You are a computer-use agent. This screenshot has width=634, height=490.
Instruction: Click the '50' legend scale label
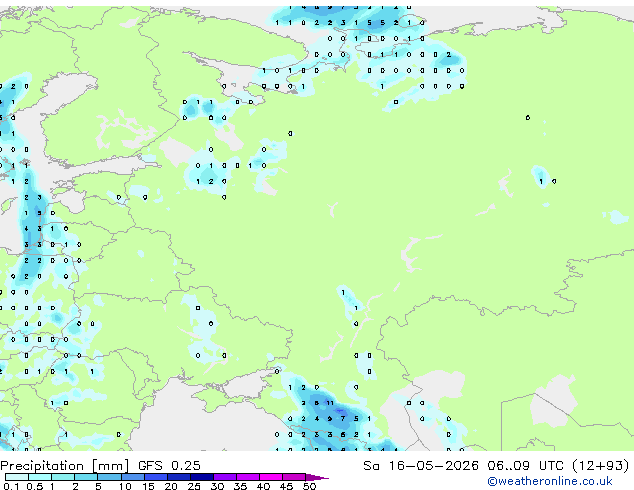click(x=309, y=486)
